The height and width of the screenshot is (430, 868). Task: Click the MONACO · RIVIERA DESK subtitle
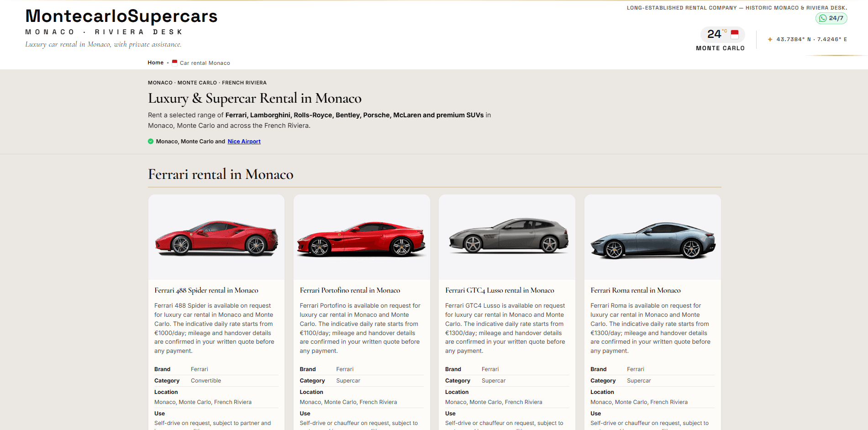104,32
